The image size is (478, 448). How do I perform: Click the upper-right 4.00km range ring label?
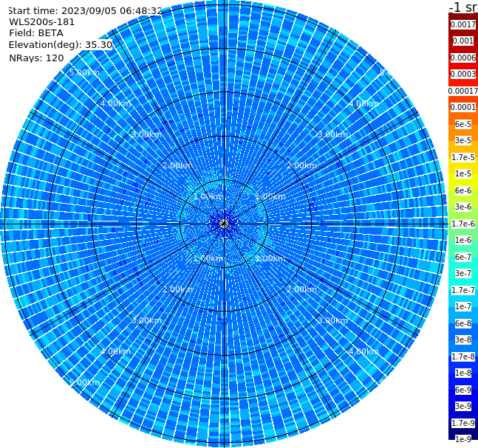(x=363, y=103)
